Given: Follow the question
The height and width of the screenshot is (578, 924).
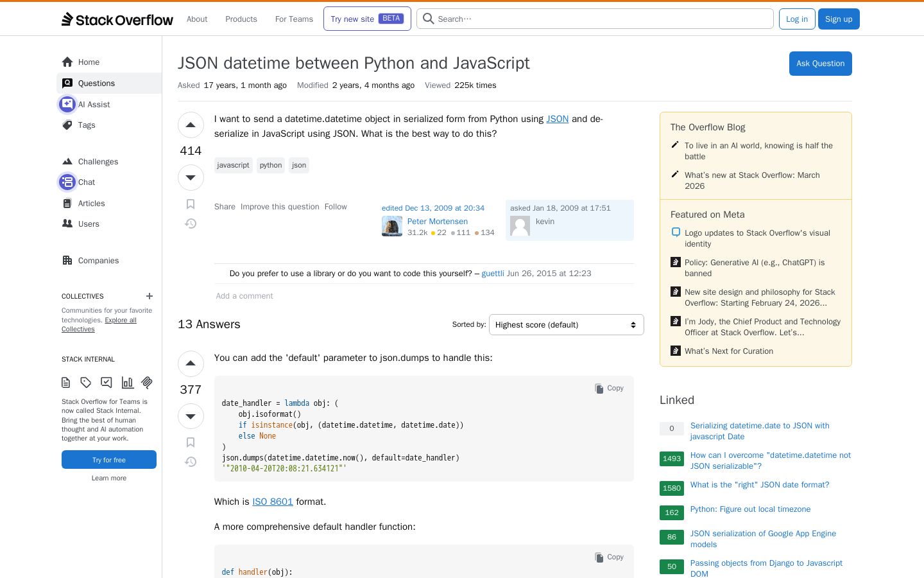Looking at the screenshot, I should (336, 207).
